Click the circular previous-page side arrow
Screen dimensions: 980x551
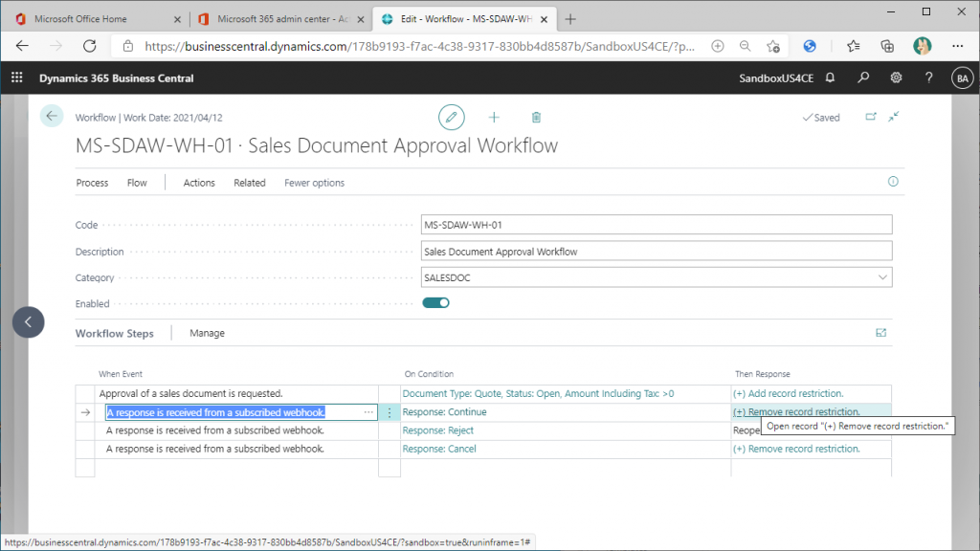[x=28, y=321]
